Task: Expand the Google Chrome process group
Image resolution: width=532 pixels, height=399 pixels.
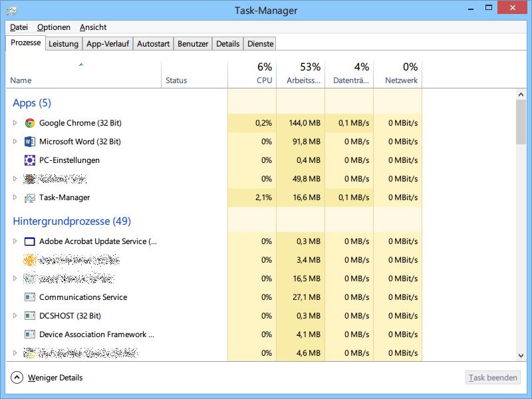Action: [15, 122]
